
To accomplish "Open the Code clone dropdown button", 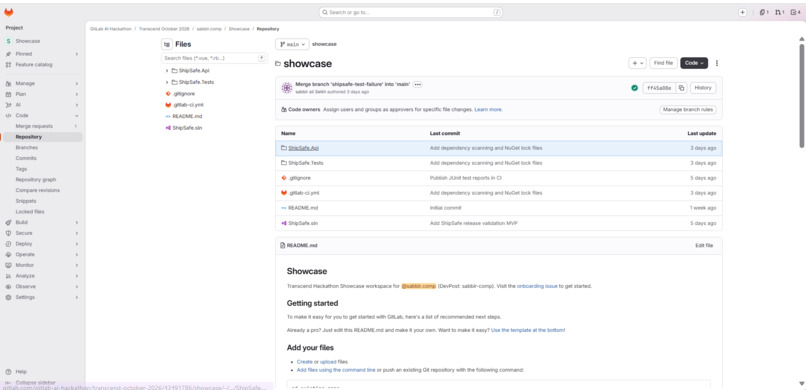I will (x=694, y=63).
